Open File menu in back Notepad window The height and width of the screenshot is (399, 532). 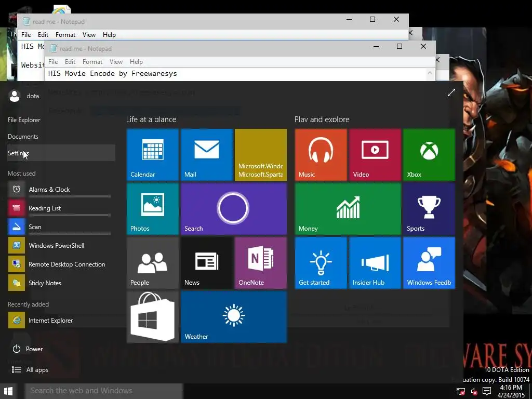pos(26,35)
